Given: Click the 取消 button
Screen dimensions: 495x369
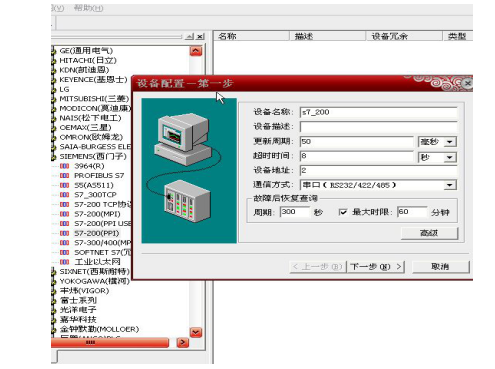Looking at the screenshot, I should click(x=441, y=267).
